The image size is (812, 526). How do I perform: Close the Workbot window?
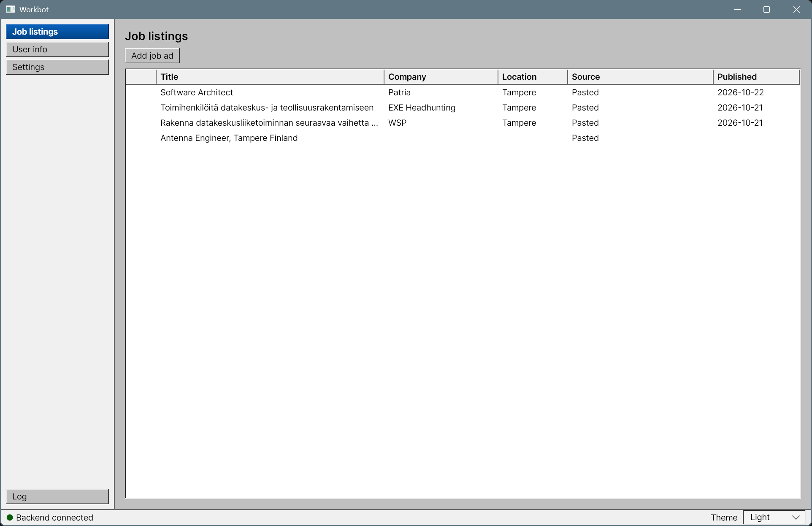(796, 9)
